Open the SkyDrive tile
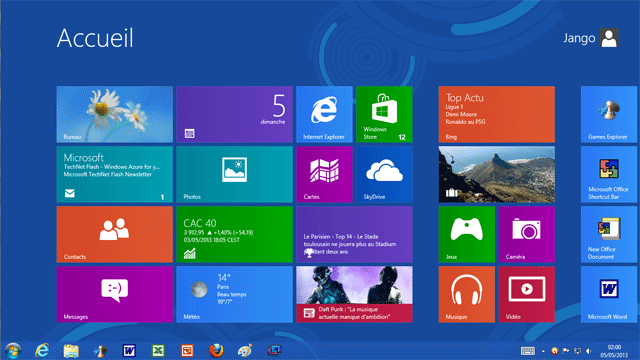 point(384,174)
